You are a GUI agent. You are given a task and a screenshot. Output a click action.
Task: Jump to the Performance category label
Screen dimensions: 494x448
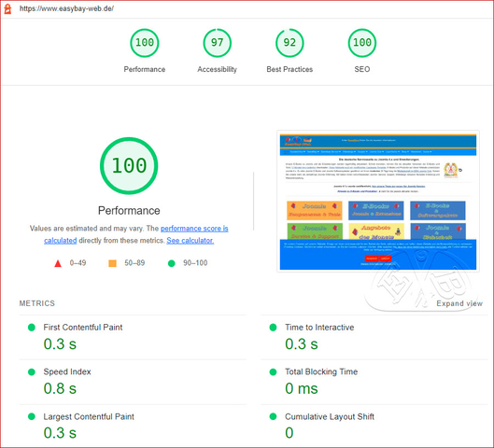[x=145, y=69]
